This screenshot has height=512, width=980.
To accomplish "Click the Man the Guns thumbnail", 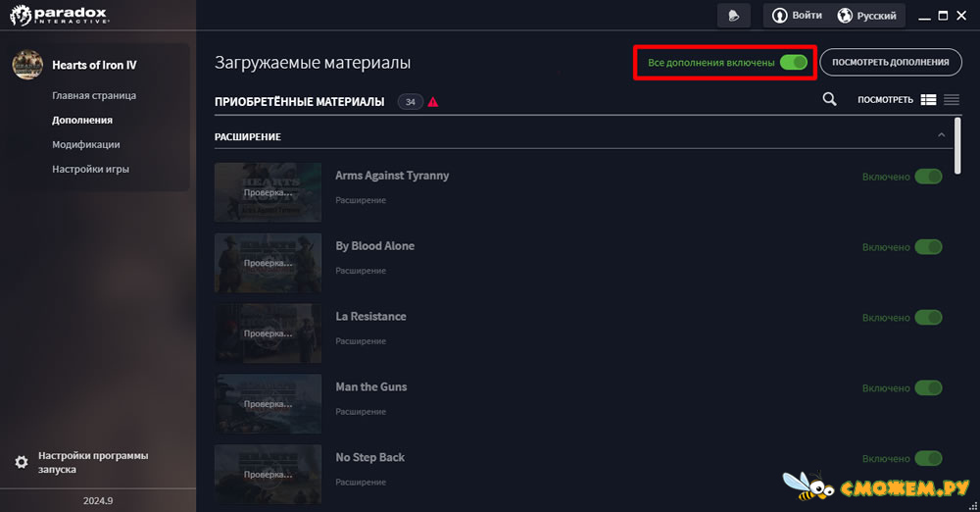I will click(x=268, y=404).
